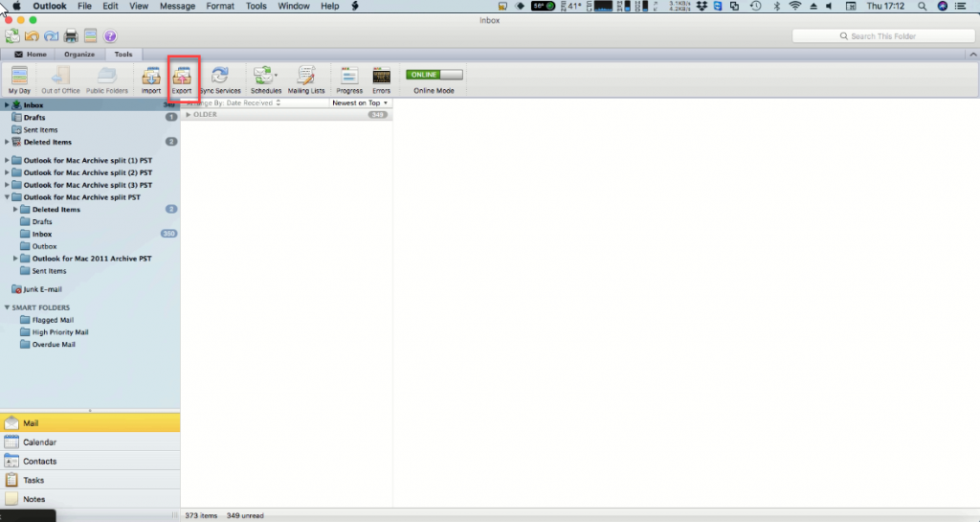This screenshot has width=980, height=522.
Task: Open Wi-Fi menu bar icon
Action: [795, 7]
